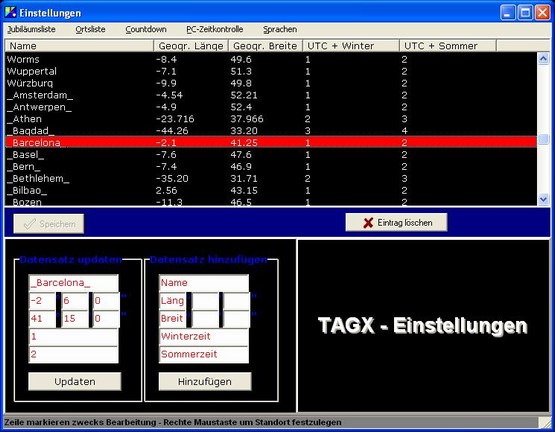The height and width of the screenshot is (432, 555).
Task: Click the summer offset field showing 2
Action: [x=73, y=354]
